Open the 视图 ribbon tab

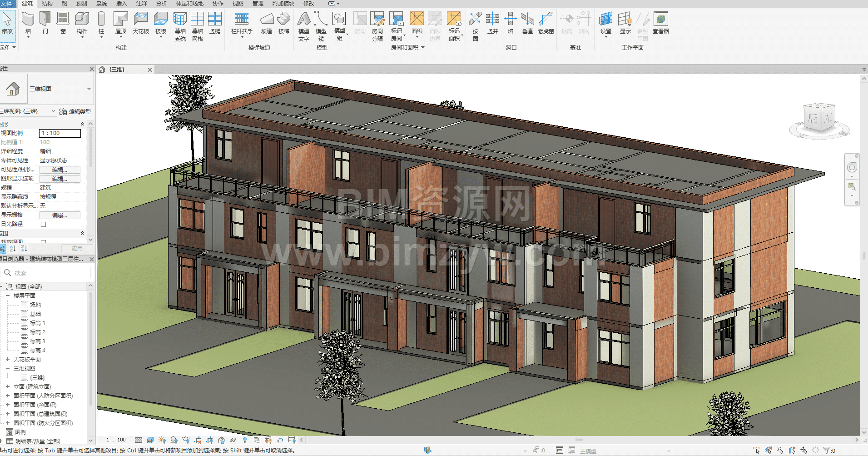[x=238, y=4]
